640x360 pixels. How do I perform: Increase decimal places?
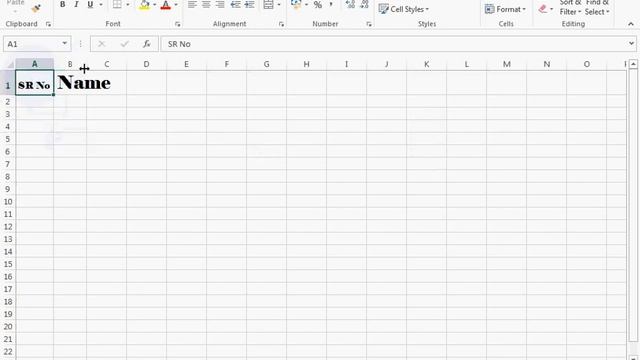[350, 4]
